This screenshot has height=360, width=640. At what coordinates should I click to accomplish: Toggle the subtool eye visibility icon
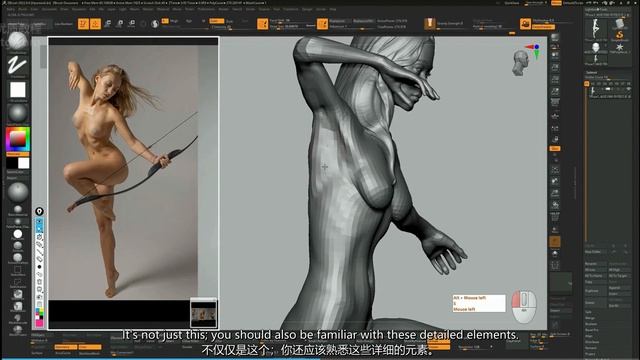628,89
